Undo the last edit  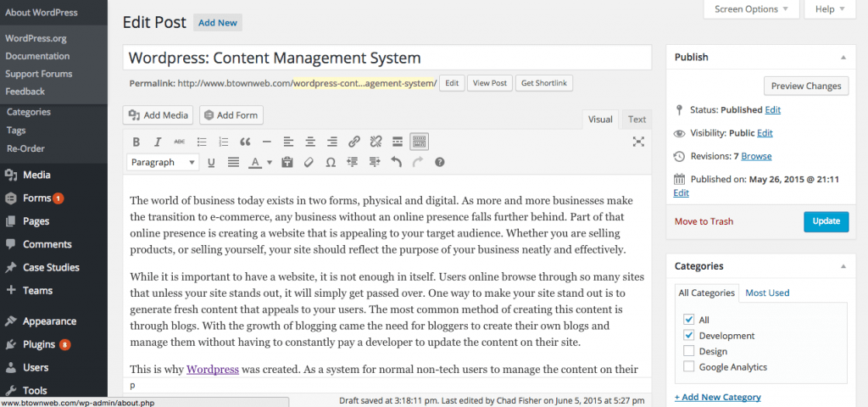click(x=397, y=162)
